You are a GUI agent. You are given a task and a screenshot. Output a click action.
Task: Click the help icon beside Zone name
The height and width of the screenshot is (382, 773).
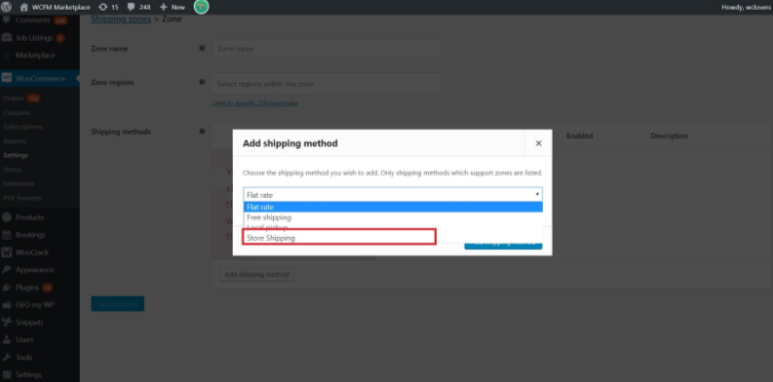click(202, 48)
